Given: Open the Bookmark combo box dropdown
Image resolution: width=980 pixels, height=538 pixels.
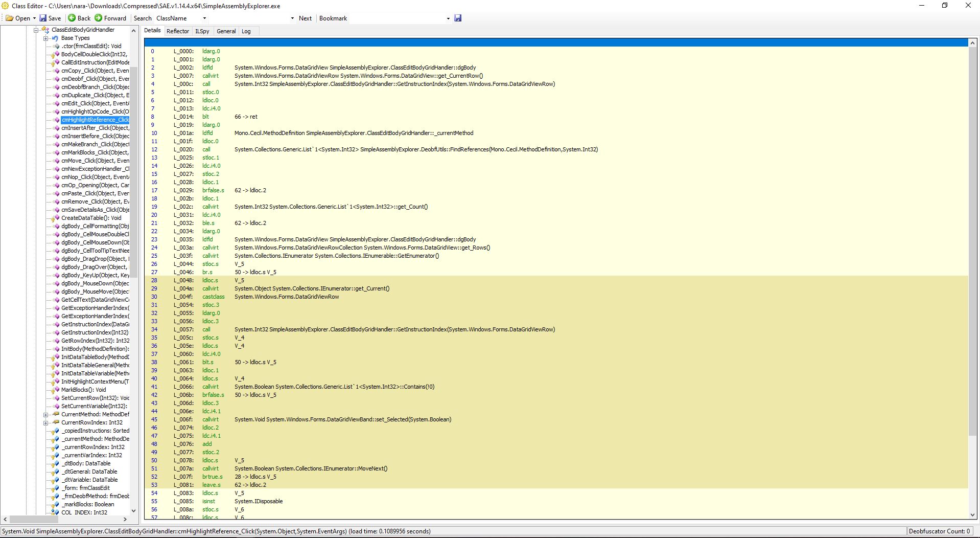Looking at the screenshot, I should (448, 18).
